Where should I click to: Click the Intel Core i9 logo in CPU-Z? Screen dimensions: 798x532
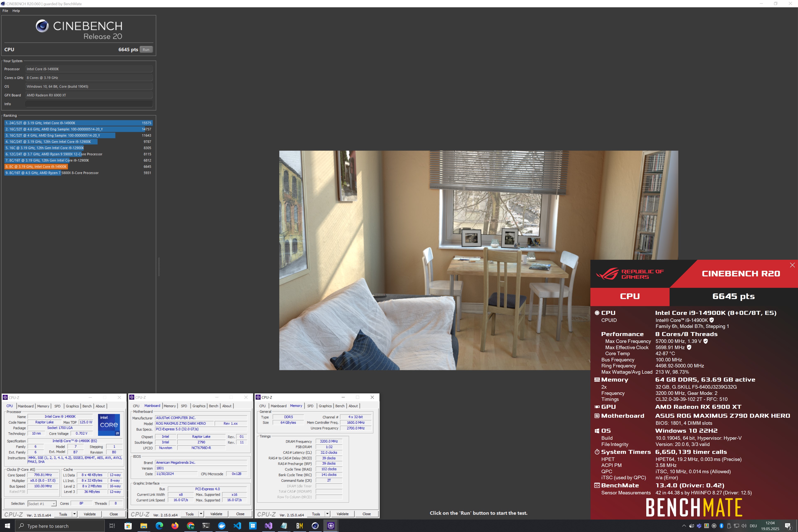(x=109, y=425)
